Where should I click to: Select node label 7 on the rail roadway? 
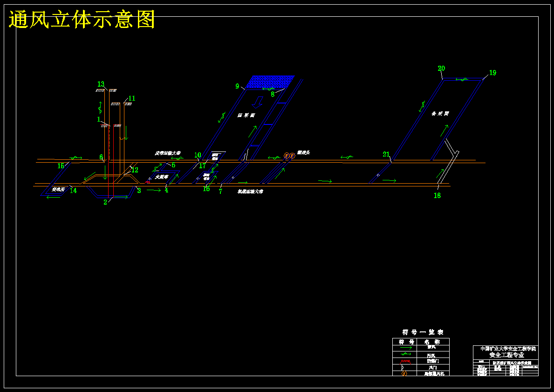point(220,192)
